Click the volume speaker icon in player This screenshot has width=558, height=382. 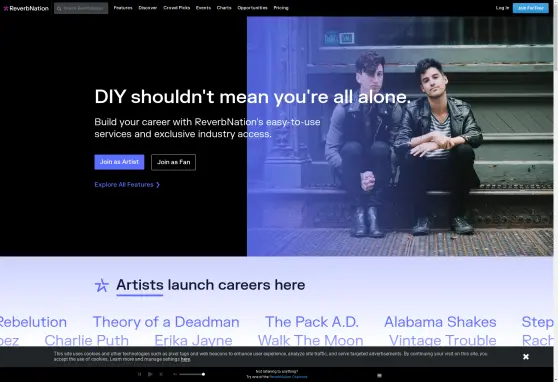click(175, 374)
